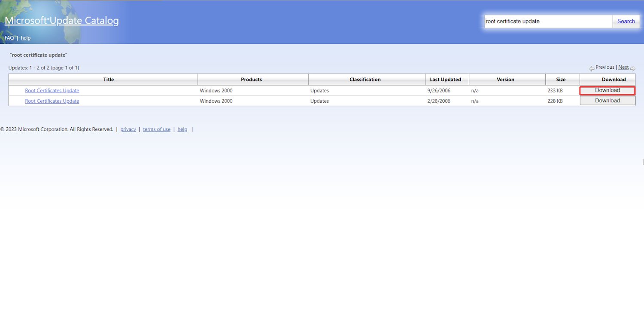
Task: Click the quoted "root certificate update" heading
Action: click(39, 55)
